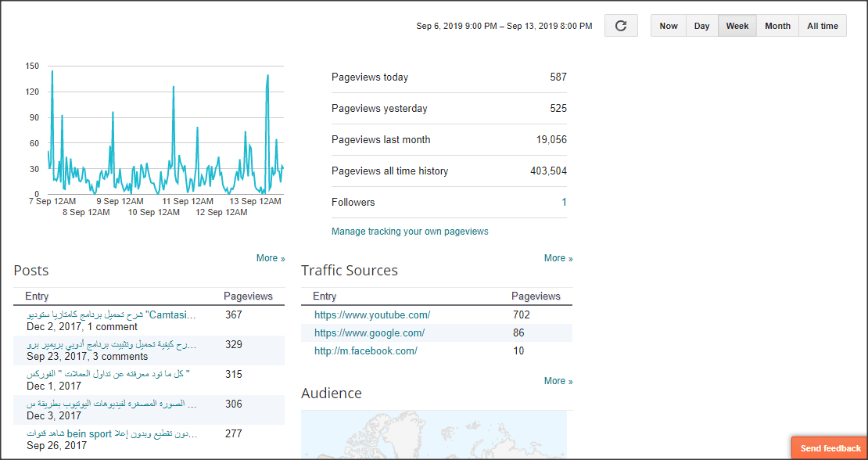Open the google.com traffic source link
The width and height of the screenshot is (868, 460).
tap(369, 333)
